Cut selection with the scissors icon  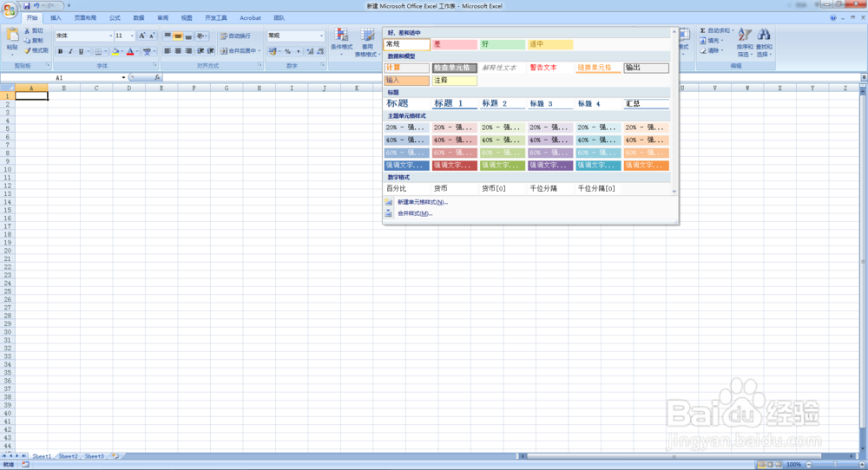coord(27,31)
